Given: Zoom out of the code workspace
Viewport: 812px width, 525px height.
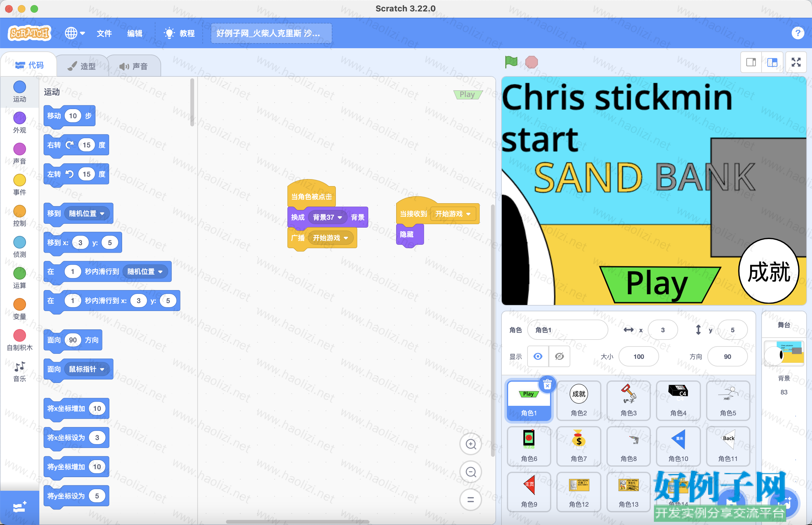Looking at the screenshot, I should pyautogui.click(x=471, y=472).
